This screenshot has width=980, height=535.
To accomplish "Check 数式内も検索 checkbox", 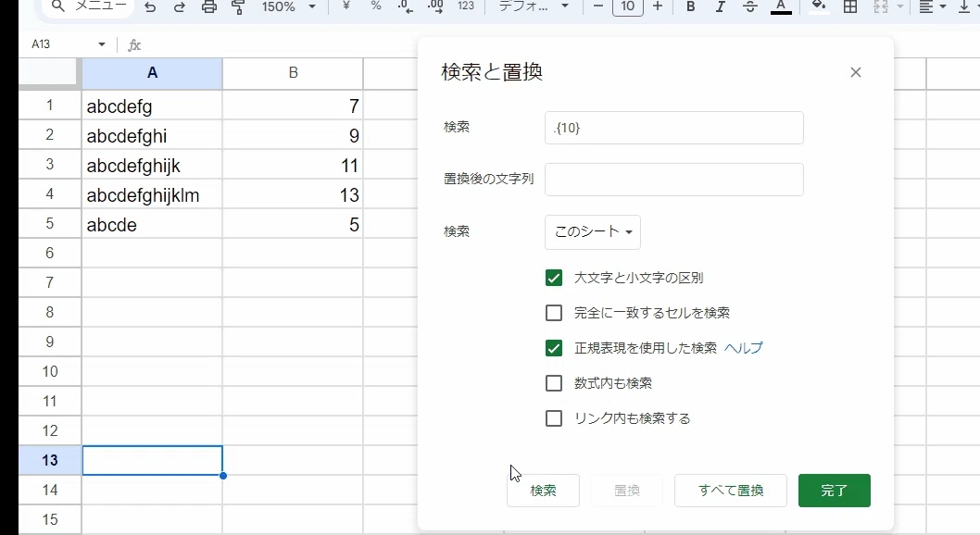I will pos(554,382).
